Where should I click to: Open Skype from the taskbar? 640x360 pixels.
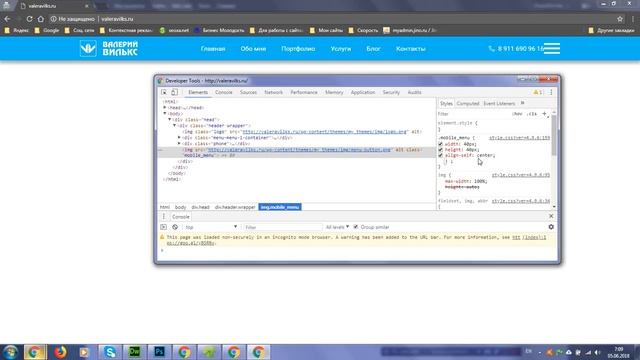(x=110, y=352)
